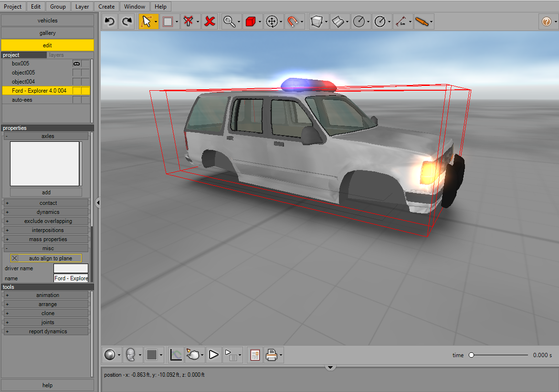Click the play with list icon
The height and width of the screenshot is (392, 559).
pos(231,355)
